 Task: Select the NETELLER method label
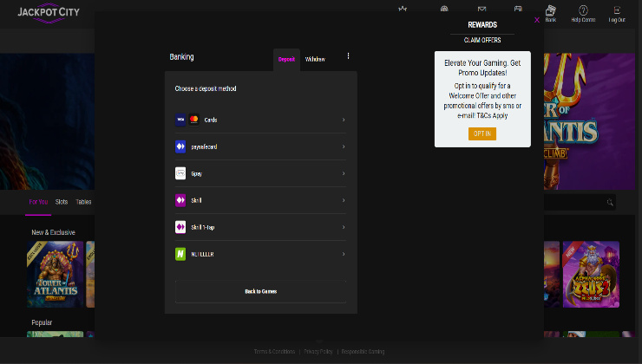click(202, 255)
